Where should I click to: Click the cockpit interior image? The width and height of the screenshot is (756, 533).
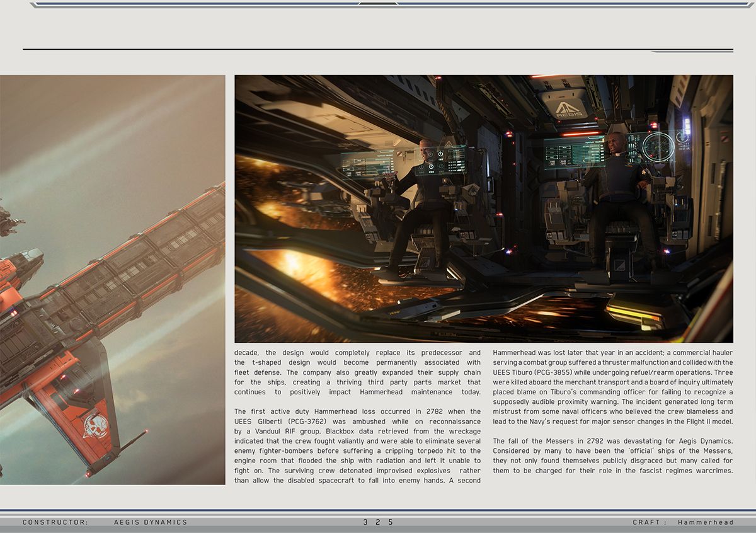click(484, 209)
